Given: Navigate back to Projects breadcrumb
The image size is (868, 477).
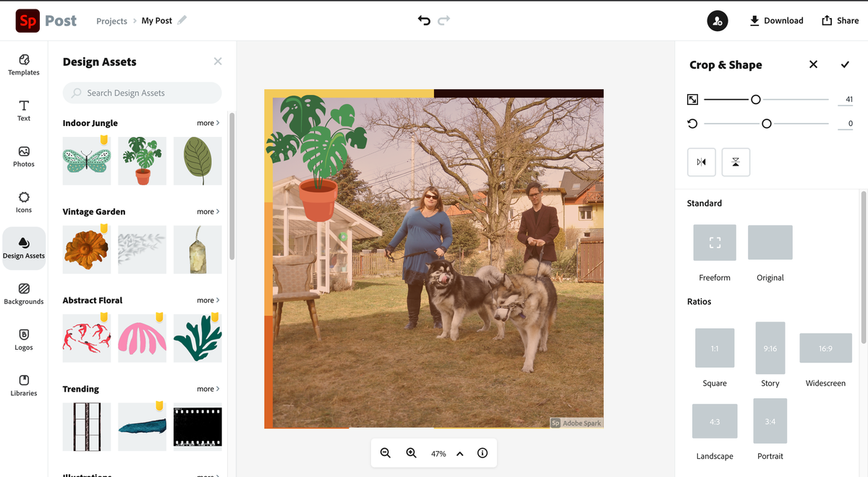Looking at the screenshot, I should pos(111,21).
